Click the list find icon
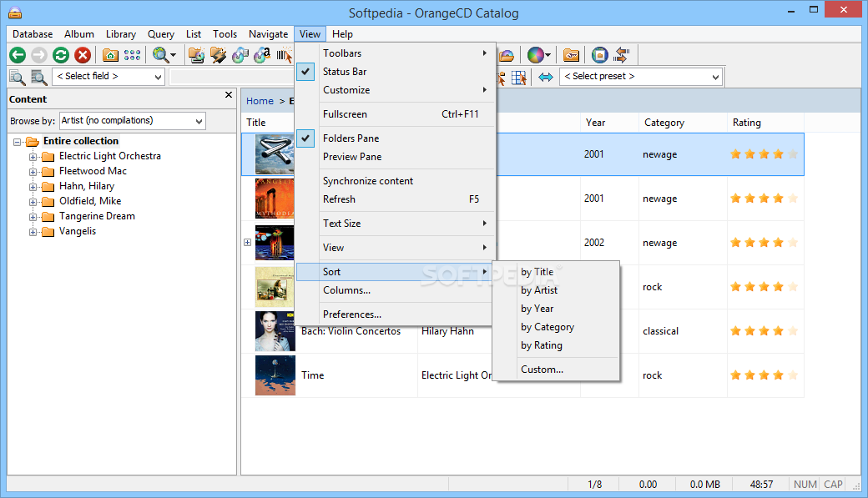Screen dimensions: 868x498 [x=38, y=77]
